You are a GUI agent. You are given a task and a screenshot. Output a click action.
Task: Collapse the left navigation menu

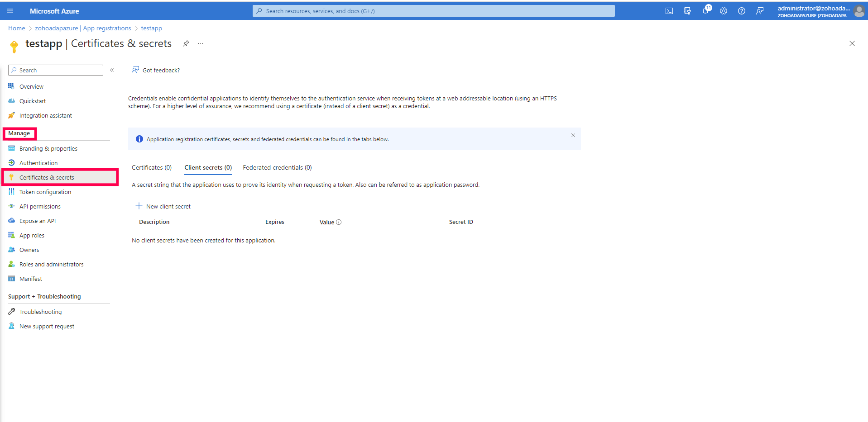click(x=112, y=70)
